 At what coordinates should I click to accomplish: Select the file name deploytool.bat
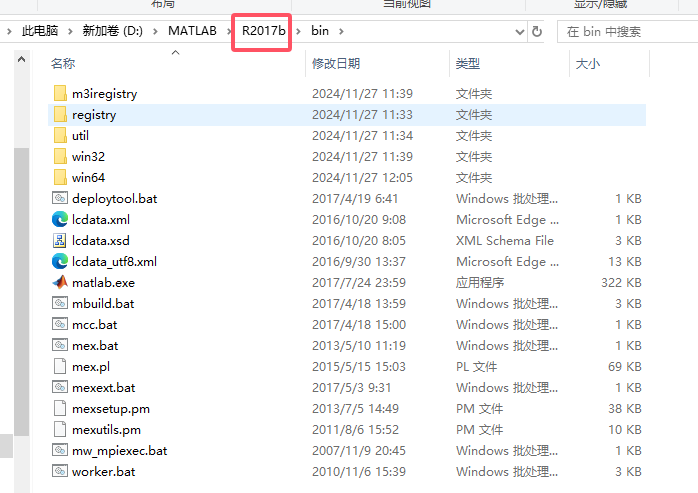(115, 199)
